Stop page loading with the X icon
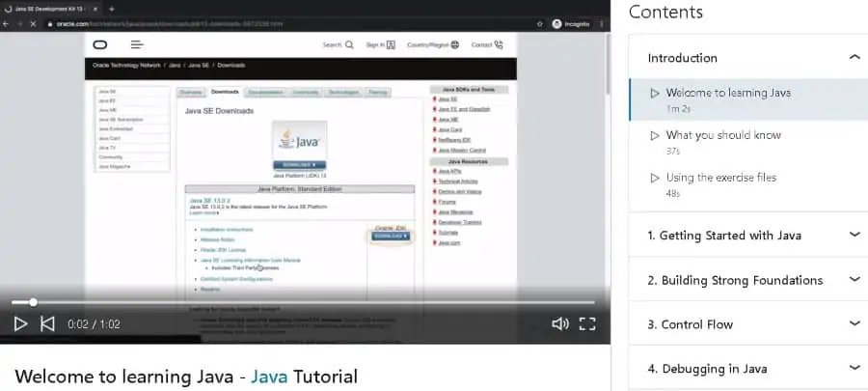This screenshot has width=868, height=391. 35,24
